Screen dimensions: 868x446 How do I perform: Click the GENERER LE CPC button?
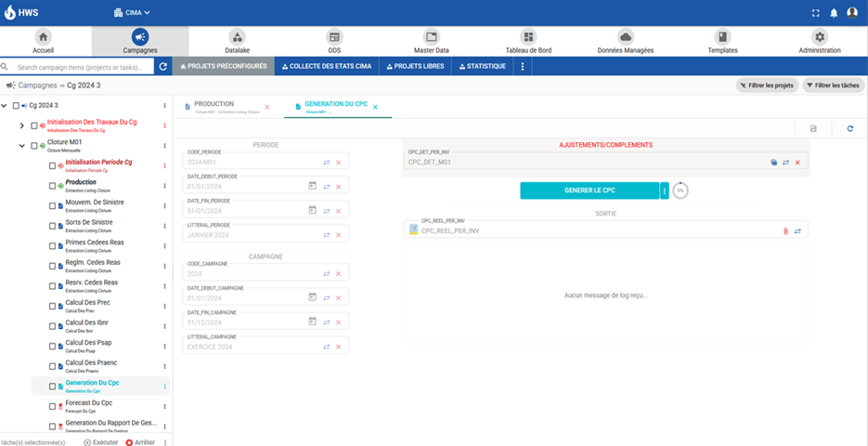(589, 190)
